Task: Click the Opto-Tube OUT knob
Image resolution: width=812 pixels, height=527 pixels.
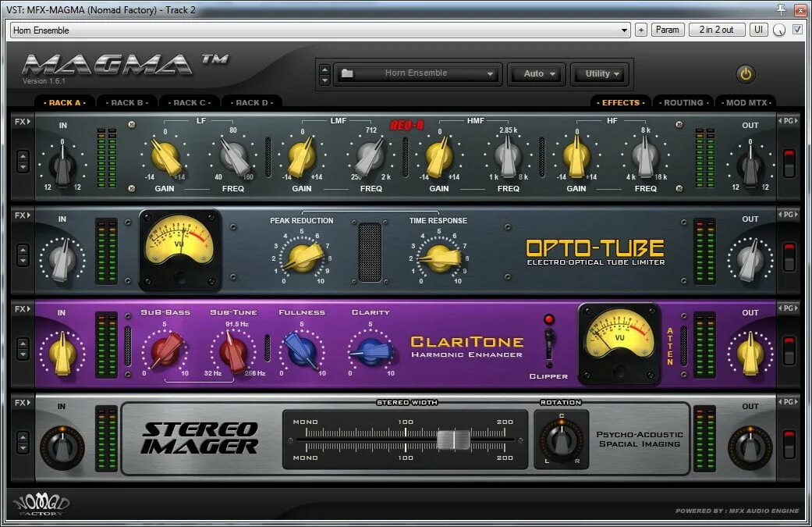Action: pyautogui.click(x=750, y=260)
